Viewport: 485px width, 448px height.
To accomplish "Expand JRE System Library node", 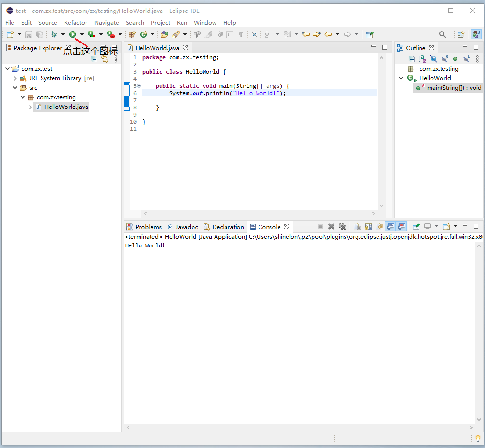I will tap(15, 78).
